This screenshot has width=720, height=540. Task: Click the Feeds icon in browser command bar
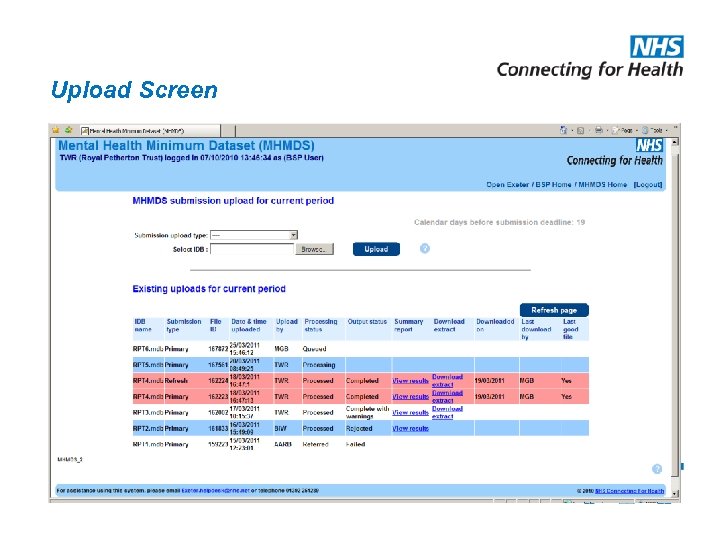[x=580, y=130]
